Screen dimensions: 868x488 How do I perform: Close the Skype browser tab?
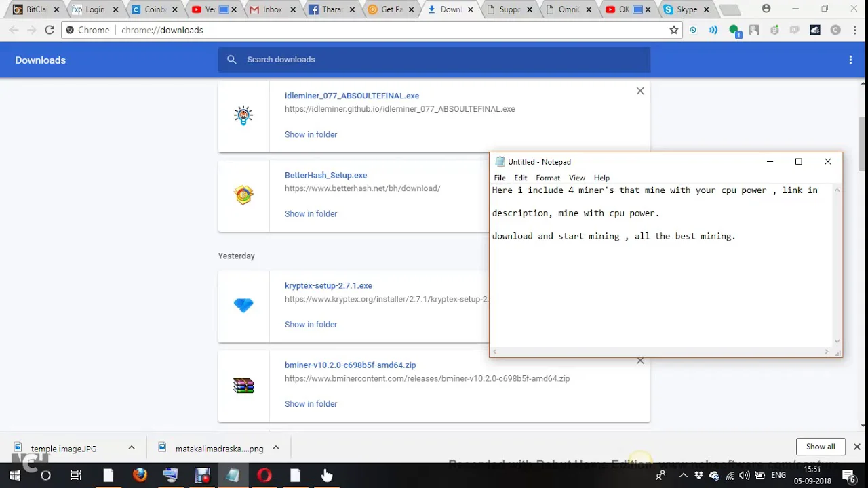[x=707, y=9]
